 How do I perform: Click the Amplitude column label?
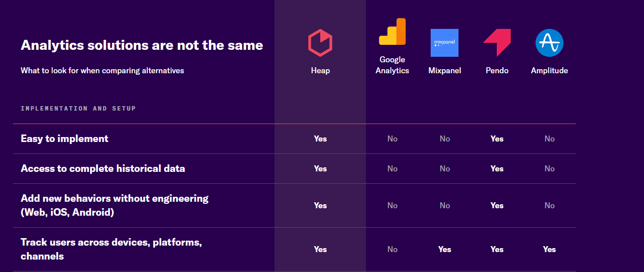click(x=549, y=71)
